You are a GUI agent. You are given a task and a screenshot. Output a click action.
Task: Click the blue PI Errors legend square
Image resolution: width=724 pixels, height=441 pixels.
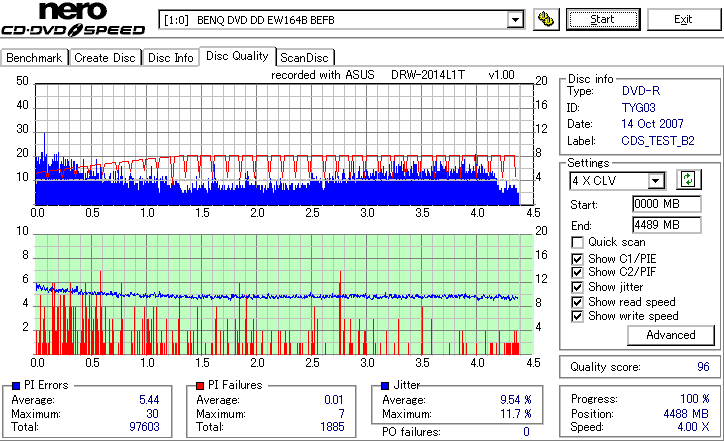(16, 386)
